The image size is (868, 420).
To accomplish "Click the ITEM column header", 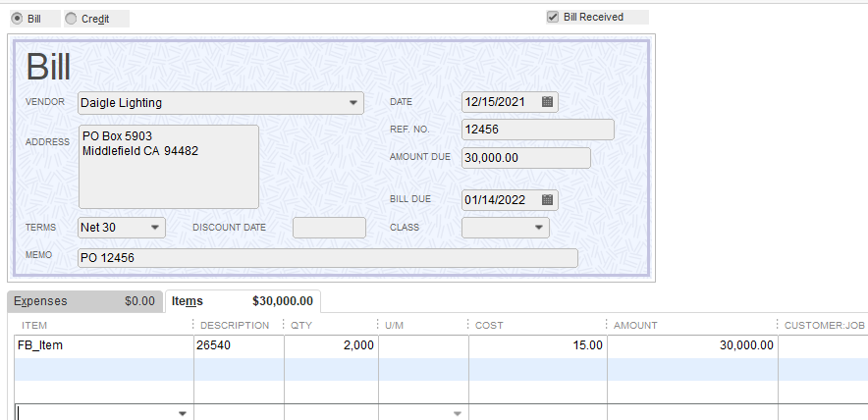I will coord(34,326).
